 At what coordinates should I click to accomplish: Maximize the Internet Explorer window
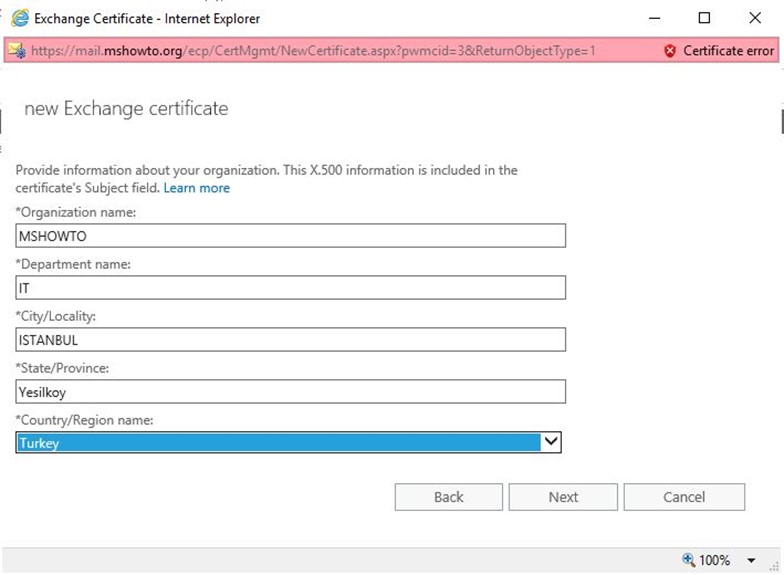[x=704, y=18]
